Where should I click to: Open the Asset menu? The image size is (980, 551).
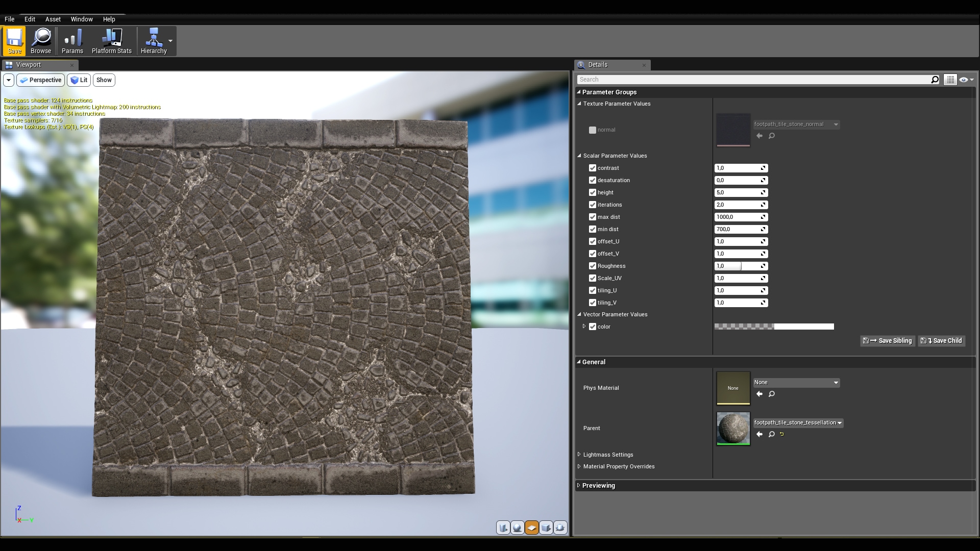(53, 19)
